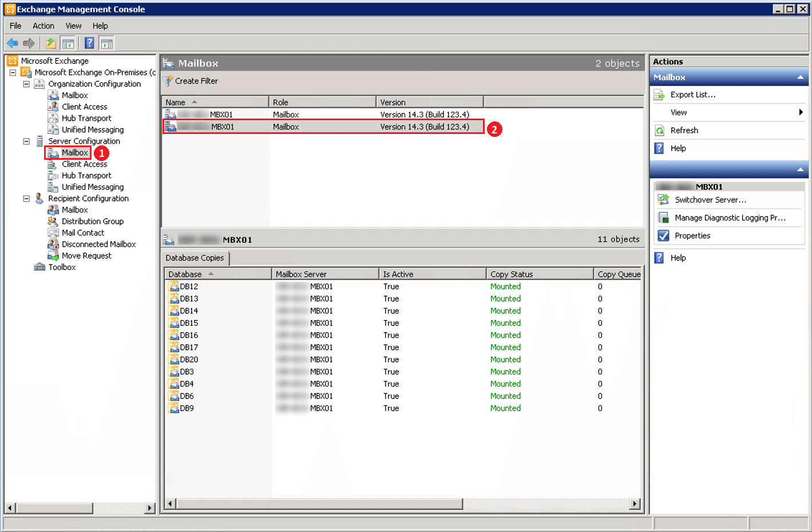Click the DB3 database row
The image size is (812, 532).
[x=403, y=372]
